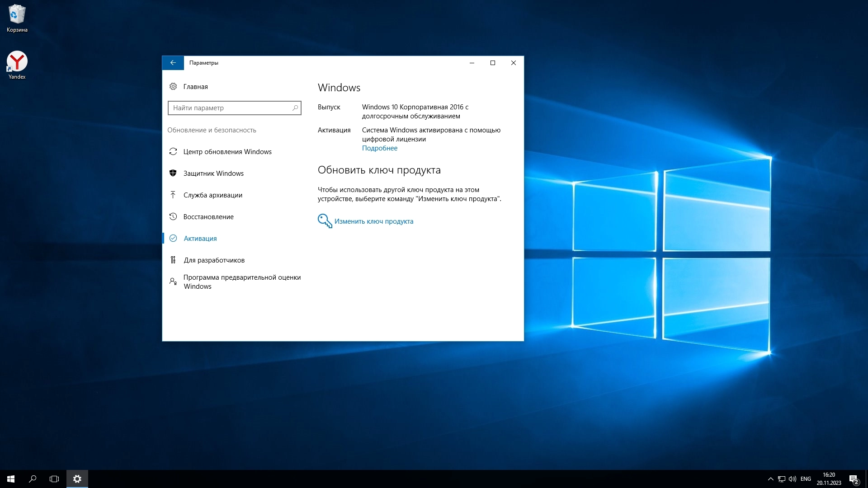Open the Windows Start menu
868x488 pixels.
(11, 479)
